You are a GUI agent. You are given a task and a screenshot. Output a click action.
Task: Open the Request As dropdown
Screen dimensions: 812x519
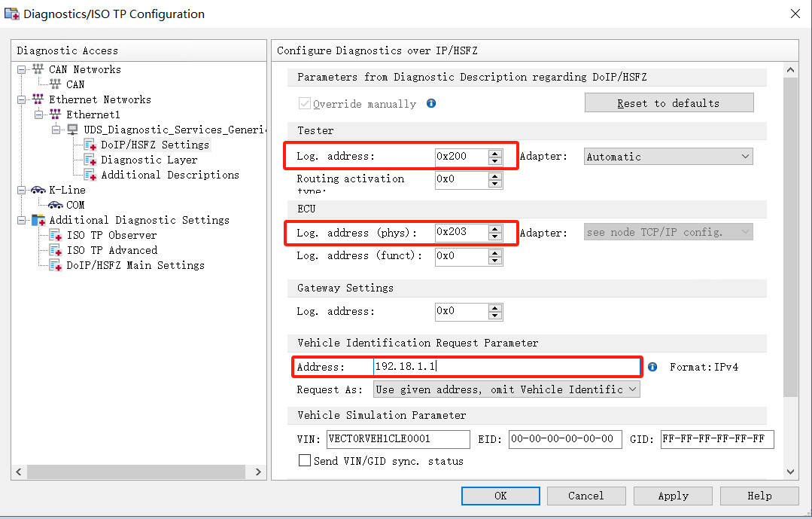[x=506, y=389]
